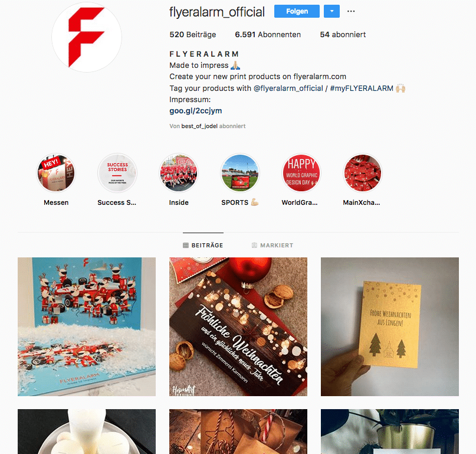This screenshot has height=454, width=476.
Task: Click the Flyeralarm red F profile picture
Action: click(87, 37)
